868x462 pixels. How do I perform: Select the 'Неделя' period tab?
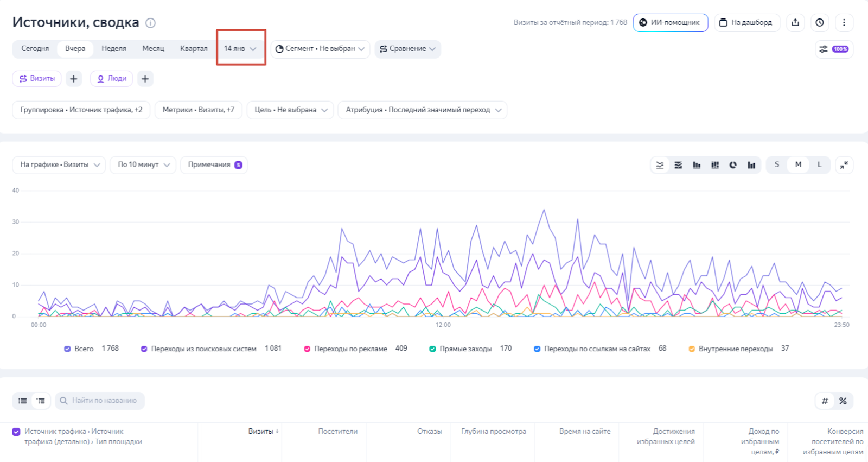coord(114,49)
